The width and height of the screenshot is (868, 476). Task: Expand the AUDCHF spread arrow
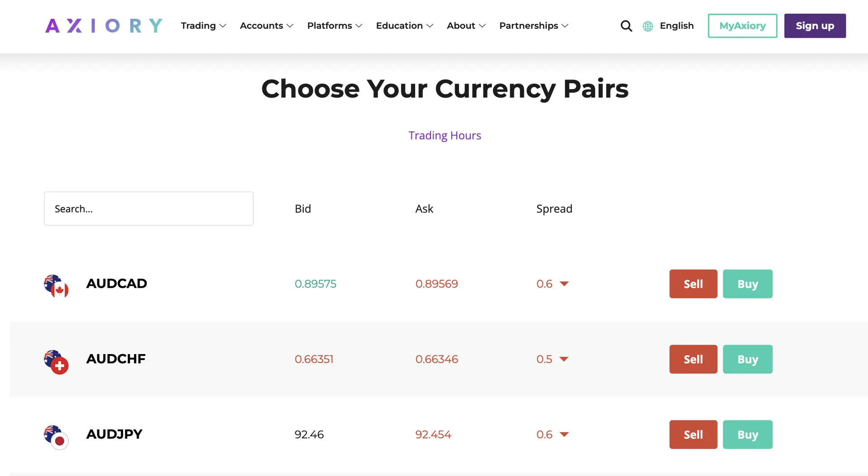point(564,359)
